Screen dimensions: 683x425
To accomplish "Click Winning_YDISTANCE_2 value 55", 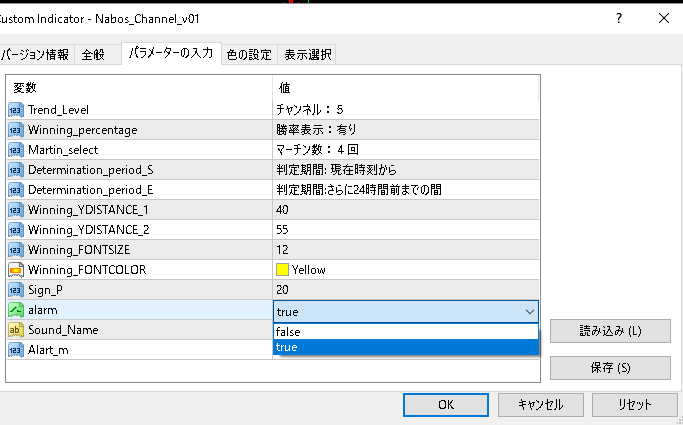I will click(282, 230).
